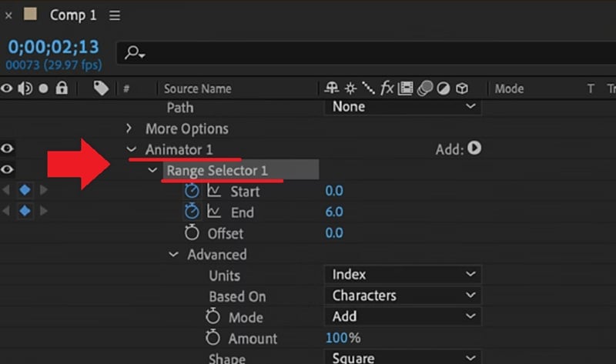Click the Offset value 0.0
This screenshot has height=364, width=616.
[334, 233]
